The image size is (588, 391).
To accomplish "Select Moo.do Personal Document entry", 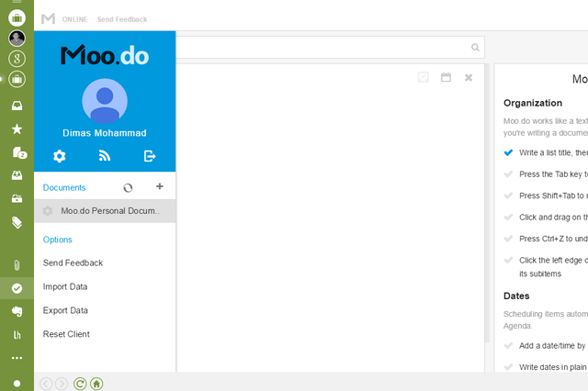I will coord(105,211).
